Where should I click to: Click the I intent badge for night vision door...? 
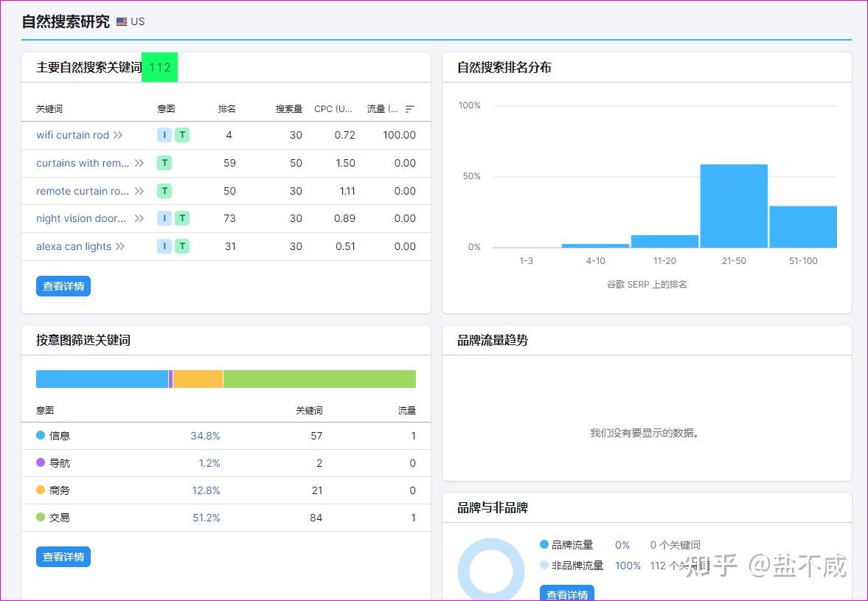tap(164, 218)
